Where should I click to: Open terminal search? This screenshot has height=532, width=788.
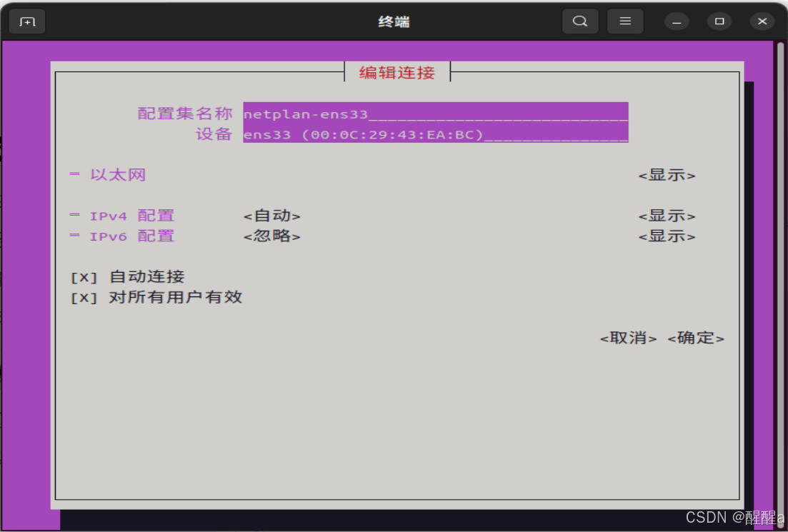[580, 21]
